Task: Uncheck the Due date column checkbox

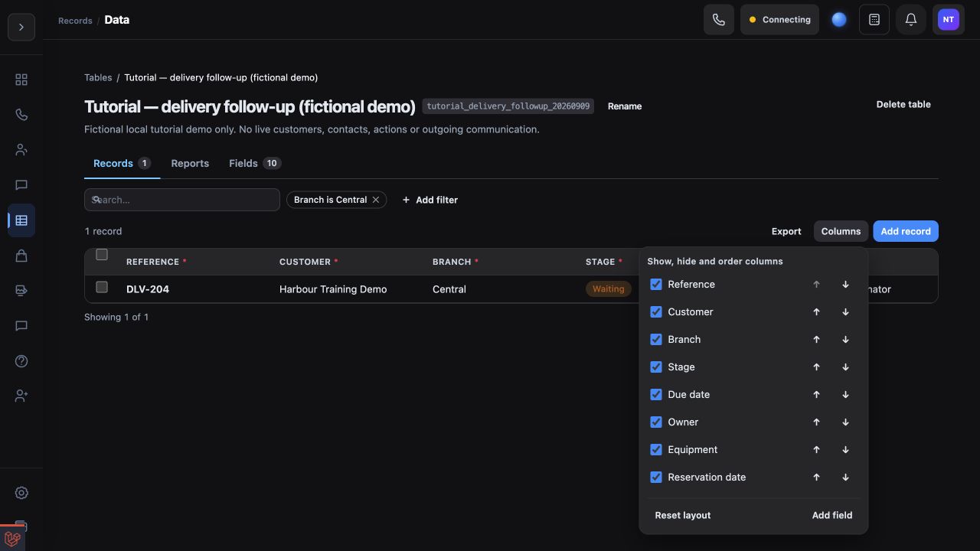Action: pos(656,394)
